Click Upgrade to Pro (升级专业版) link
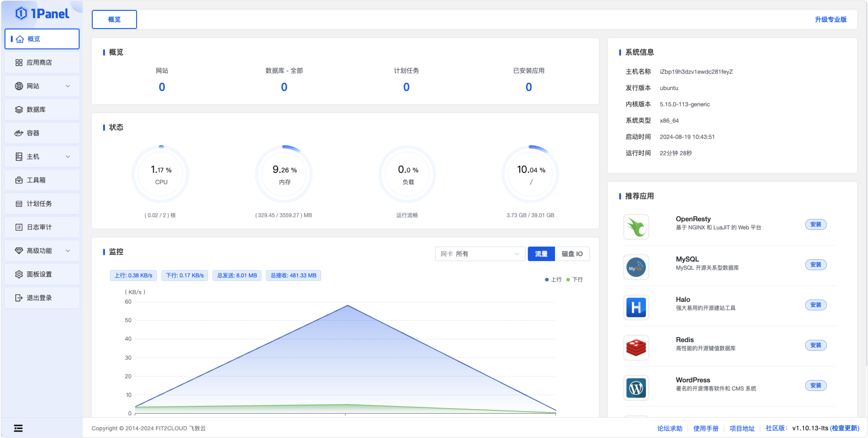 click(x=830, y=19)
